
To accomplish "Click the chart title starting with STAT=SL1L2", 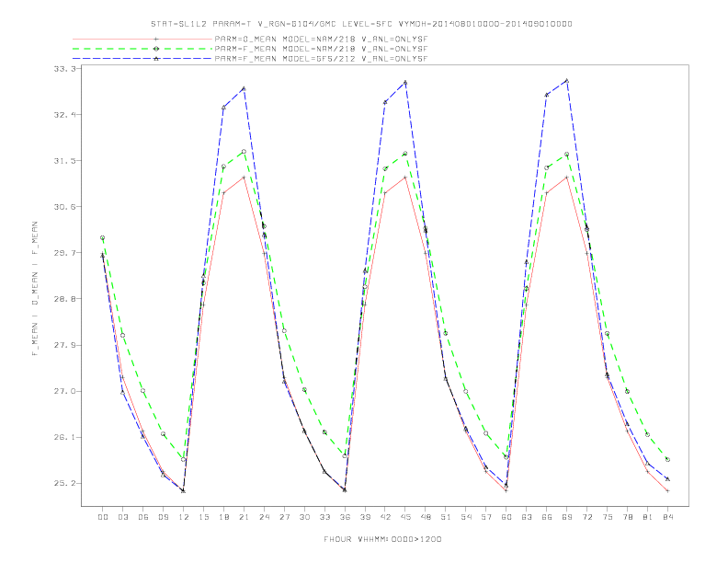I will 361,24.
